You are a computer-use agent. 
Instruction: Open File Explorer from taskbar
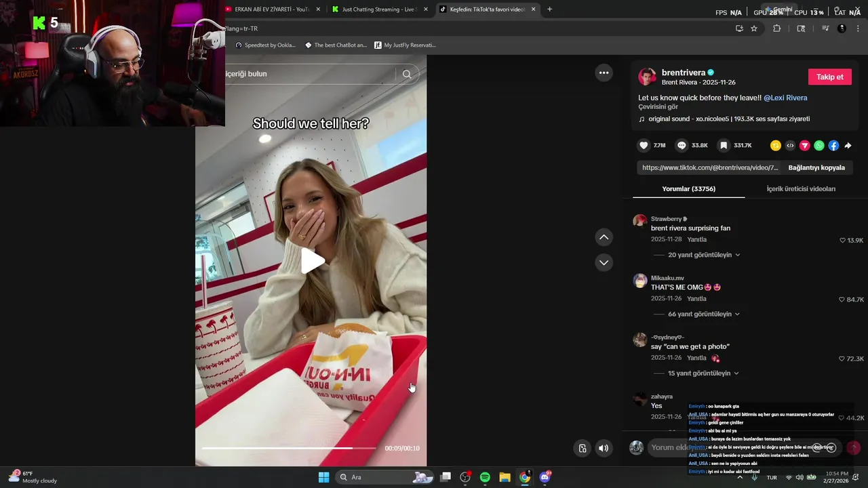(505, 477)
